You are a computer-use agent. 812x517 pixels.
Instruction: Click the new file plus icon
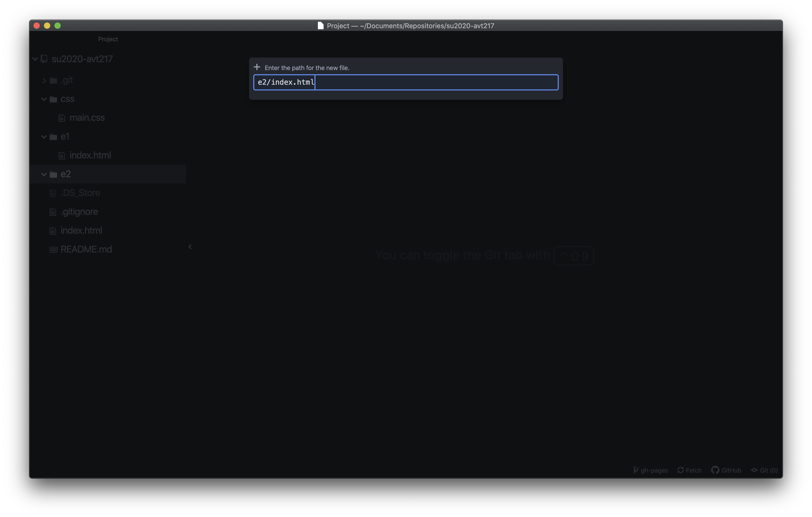[x=257, y=67]
